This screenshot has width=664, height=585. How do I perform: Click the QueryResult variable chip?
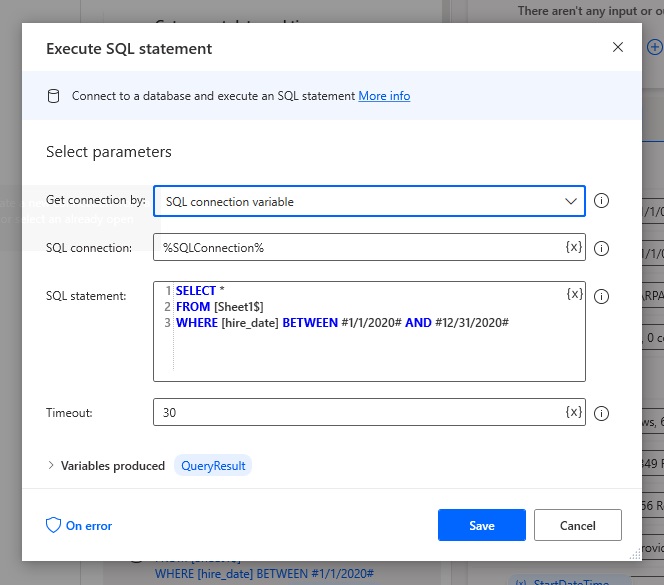click(x=213, y=466)
